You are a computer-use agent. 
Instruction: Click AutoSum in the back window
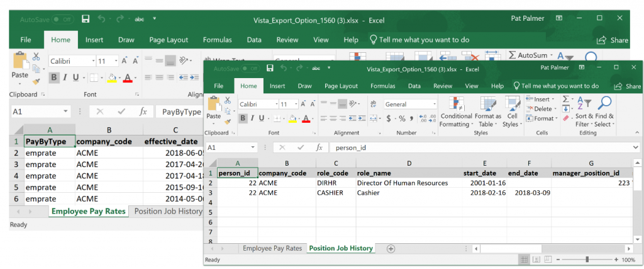pyautogui.click(x=530, y=55)
